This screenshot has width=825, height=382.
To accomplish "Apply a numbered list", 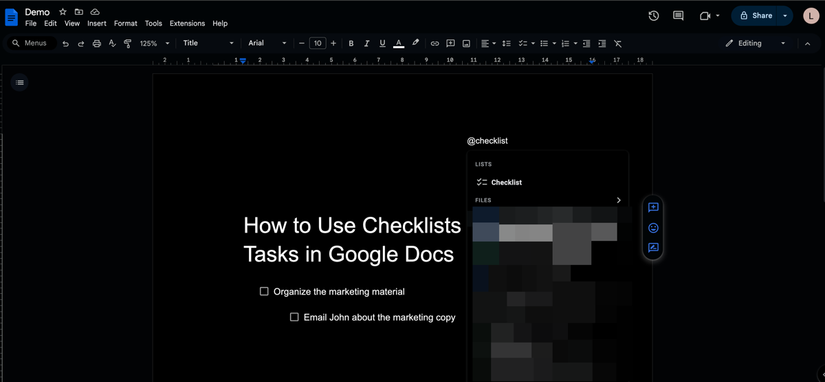I will pyautogui.click(x=566, y=44).
